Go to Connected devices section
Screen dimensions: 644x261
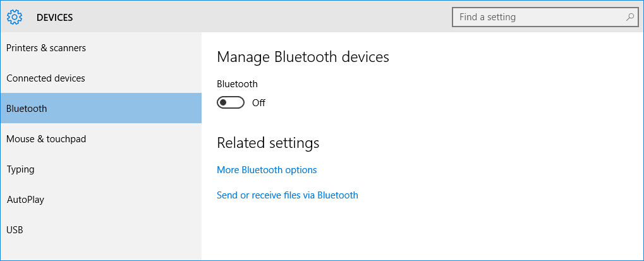(x=46, y=78)
